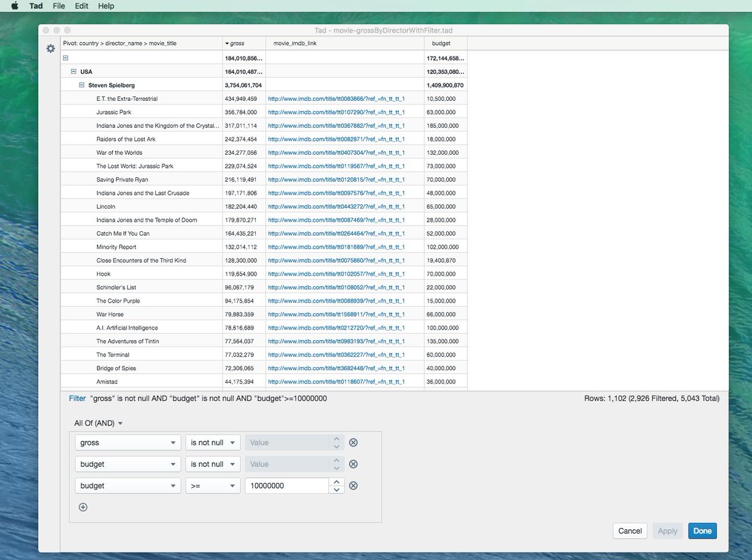Image resolution: width=752 pixels, height=560 pixels.
Task: Open the >= operator dropdown
Action: (212, 485)
